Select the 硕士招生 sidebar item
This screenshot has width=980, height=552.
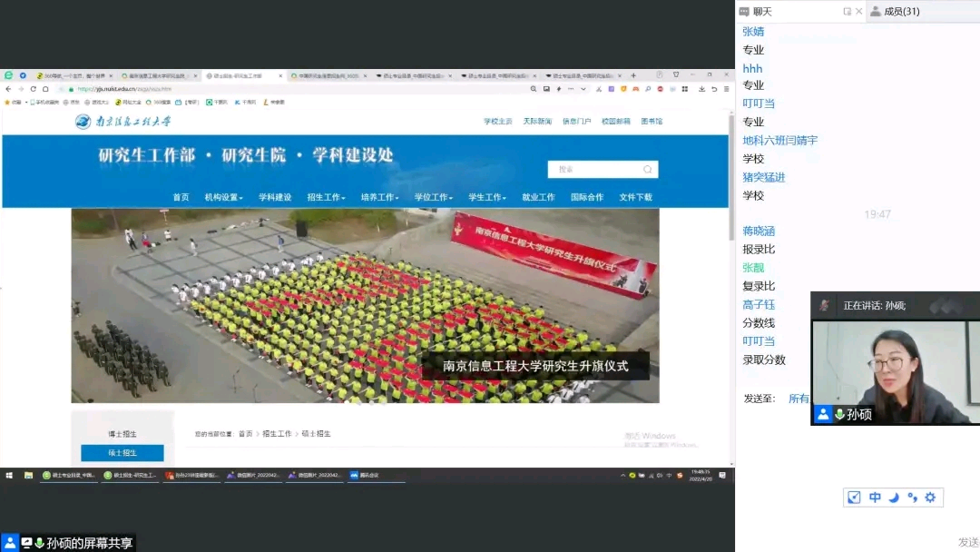tap(122, 453)
